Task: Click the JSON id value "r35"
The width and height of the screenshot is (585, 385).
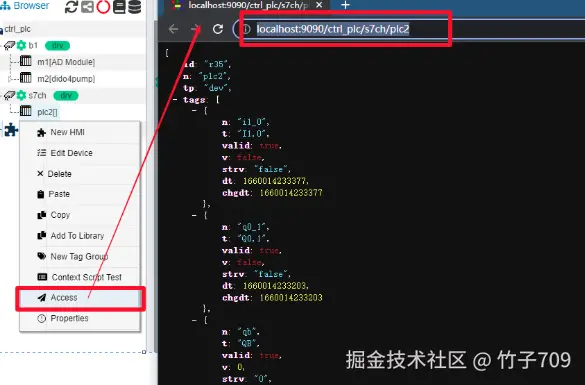Action: tap(216, 64)
